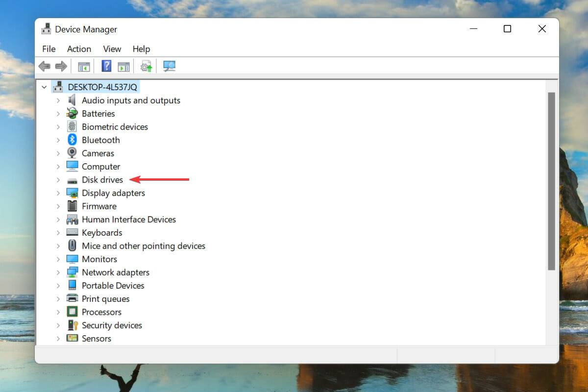Image resolution: width=588 pixels, height=392 pixels.
Task: Click Show/Hide Console Tree toolbar icon
Action: point(84,66)
